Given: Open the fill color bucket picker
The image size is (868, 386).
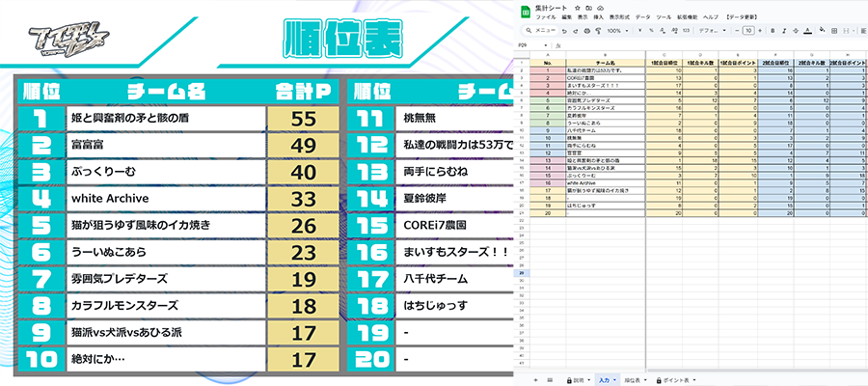Looking at the screenshot, I should 822,30.
